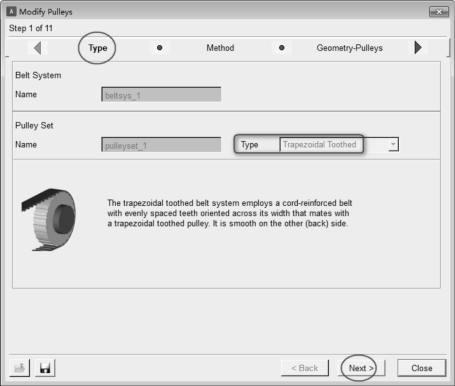Switch to the Method step tab
This screenshot has width=455, height=386.
[x=220, y=48]
